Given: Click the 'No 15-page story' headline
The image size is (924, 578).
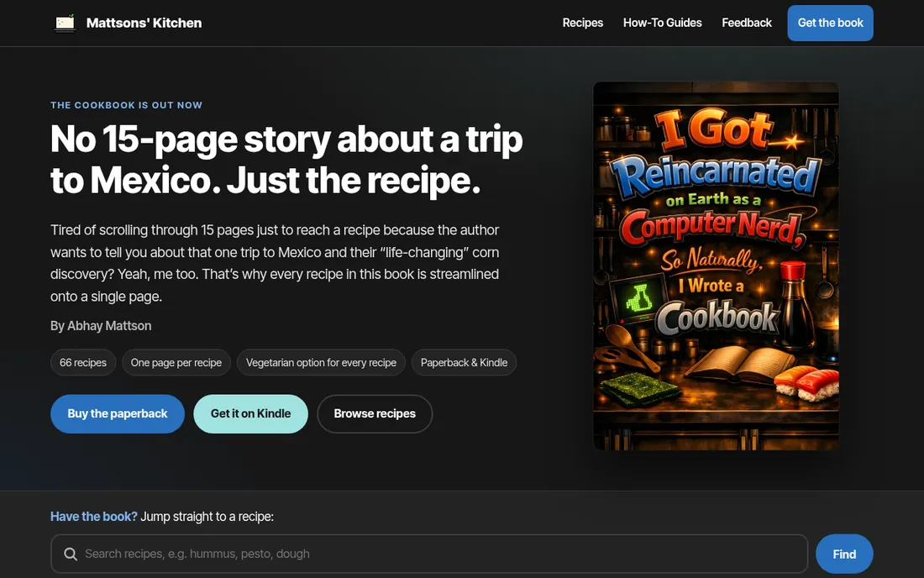Looking at the screenshot, I should pos(286,159).
